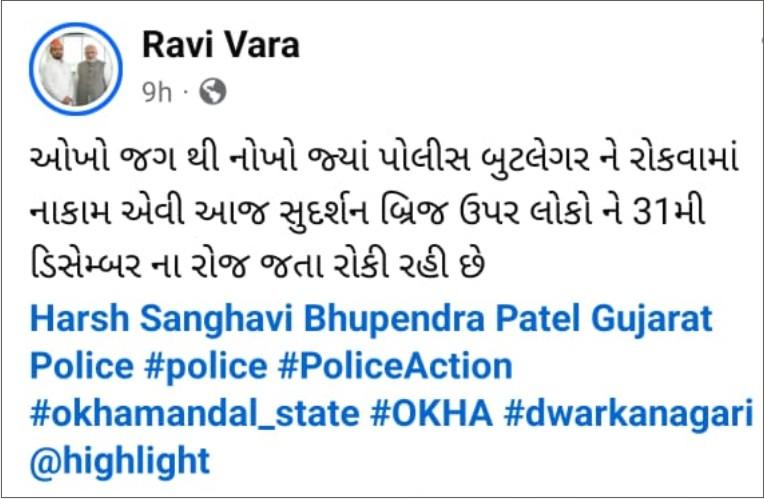The height and width of the screenshot is (499, 764).
Task: Open the #PoliceAction hashtag
Action: (x=395, y=366)
